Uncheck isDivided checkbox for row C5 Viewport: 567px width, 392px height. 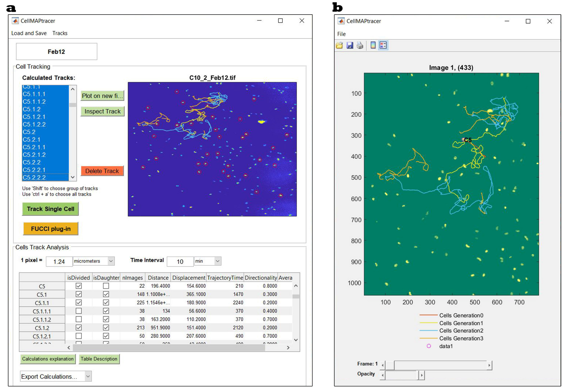[79, 286]
